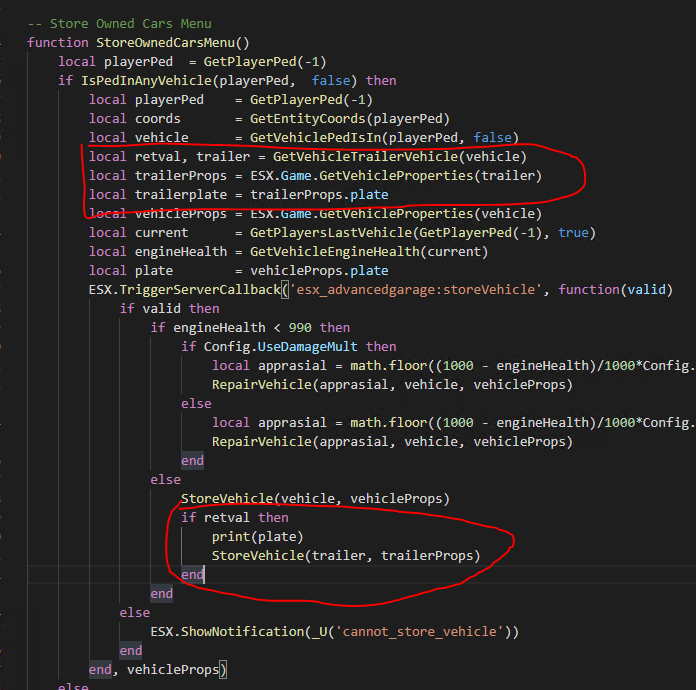The image size is (696, 690).
Task: Click the 'esx_advancedgarage:storeVehicle' string
Action: point(415,290)
